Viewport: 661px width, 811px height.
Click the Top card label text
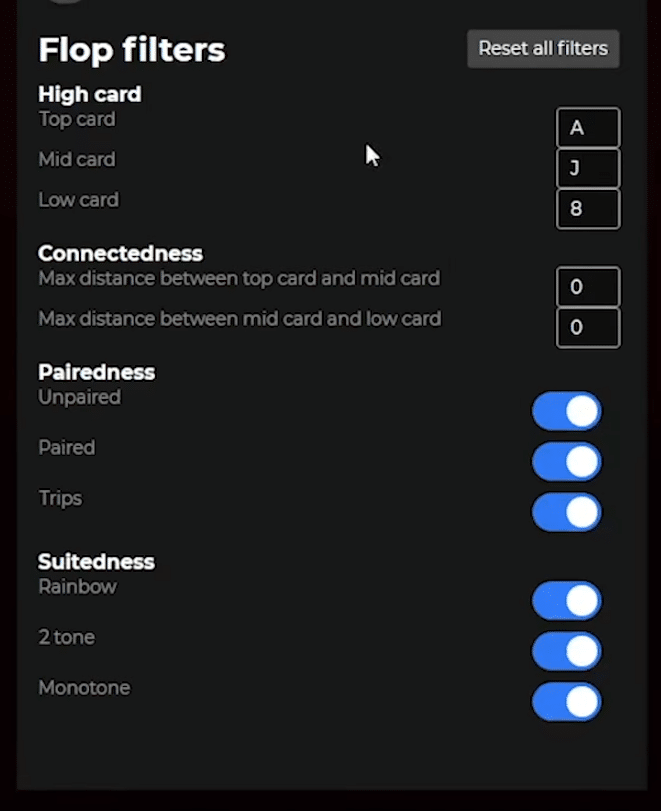(x=76, y=119)
